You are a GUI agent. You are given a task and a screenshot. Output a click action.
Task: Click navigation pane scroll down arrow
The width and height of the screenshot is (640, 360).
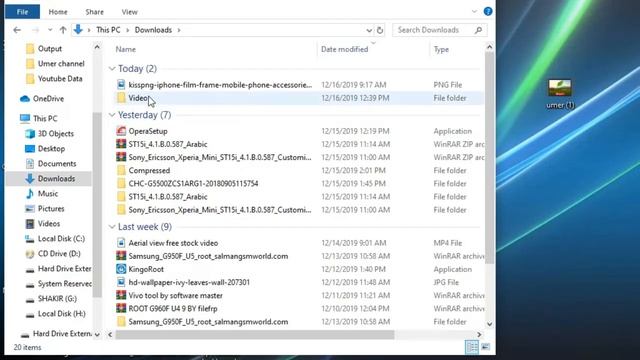(97, 335)
